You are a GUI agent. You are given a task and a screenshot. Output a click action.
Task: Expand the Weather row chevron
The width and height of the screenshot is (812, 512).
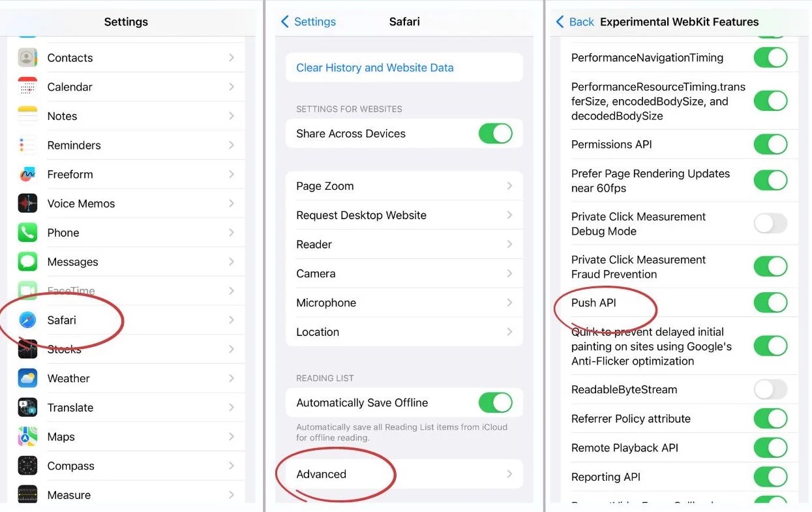(232, 378)
